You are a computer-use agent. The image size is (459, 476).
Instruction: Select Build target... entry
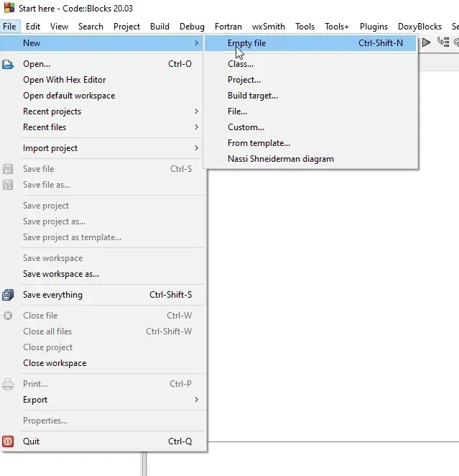point(310,96)
